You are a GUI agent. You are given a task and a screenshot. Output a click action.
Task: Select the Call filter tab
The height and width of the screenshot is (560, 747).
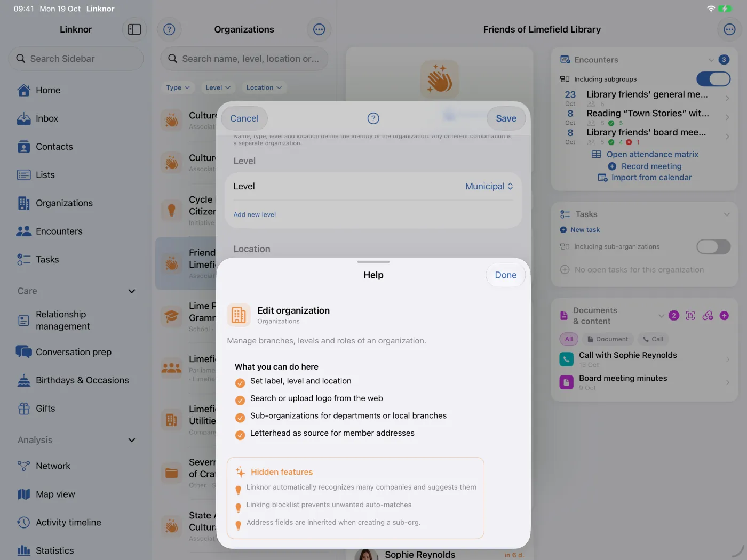(653, 339)
